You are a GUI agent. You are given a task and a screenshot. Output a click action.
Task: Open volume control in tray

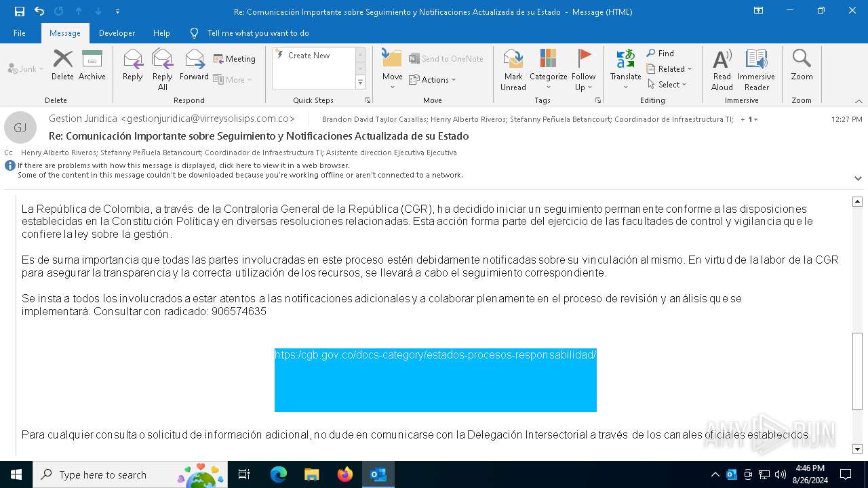click(x=781, y=474)
